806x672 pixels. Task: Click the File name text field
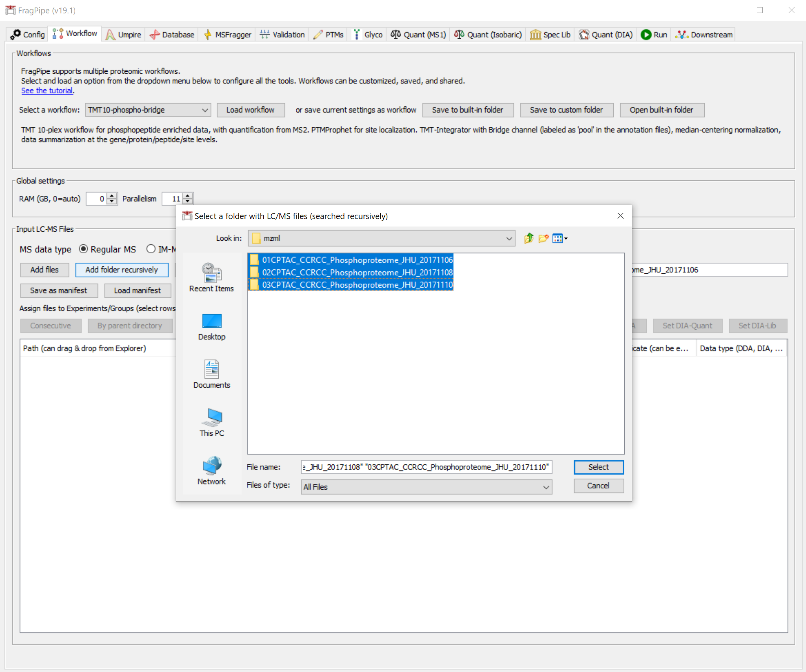(426, 467)
